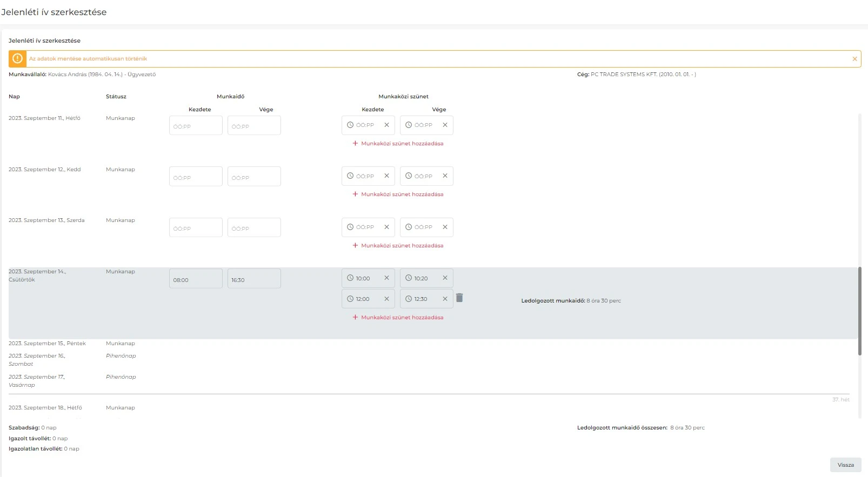Clear September 13 break start field
The image size is (868, 477).
click(x=386, y=227)
